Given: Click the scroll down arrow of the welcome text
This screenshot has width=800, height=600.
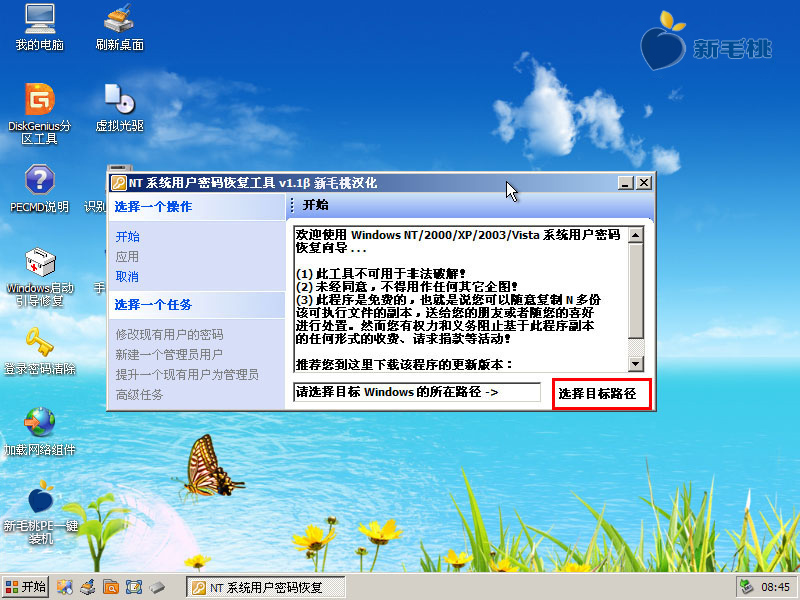Looking at the screenshot, I should pos(636,364).
